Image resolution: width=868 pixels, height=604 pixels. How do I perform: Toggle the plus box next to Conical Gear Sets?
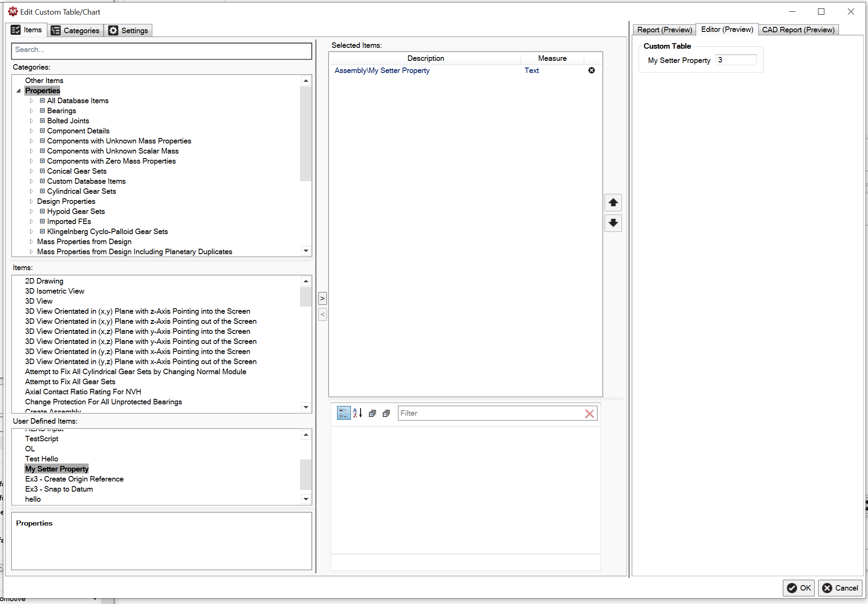click(x=42, y=171)
